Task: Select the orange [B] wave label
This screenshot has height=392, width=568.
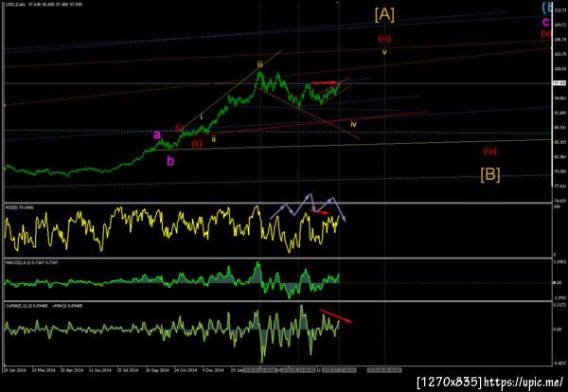Action: point(490,174)
